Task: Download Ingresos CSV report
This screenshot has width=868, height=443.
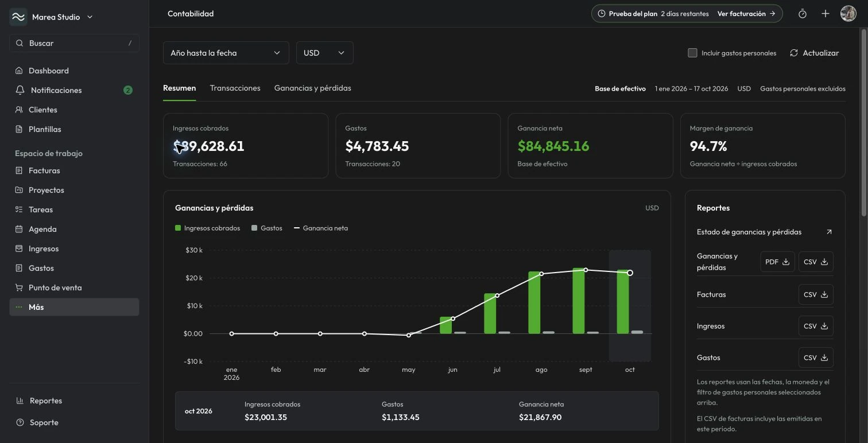Action: pyautogui.click(x=816, y=326)
